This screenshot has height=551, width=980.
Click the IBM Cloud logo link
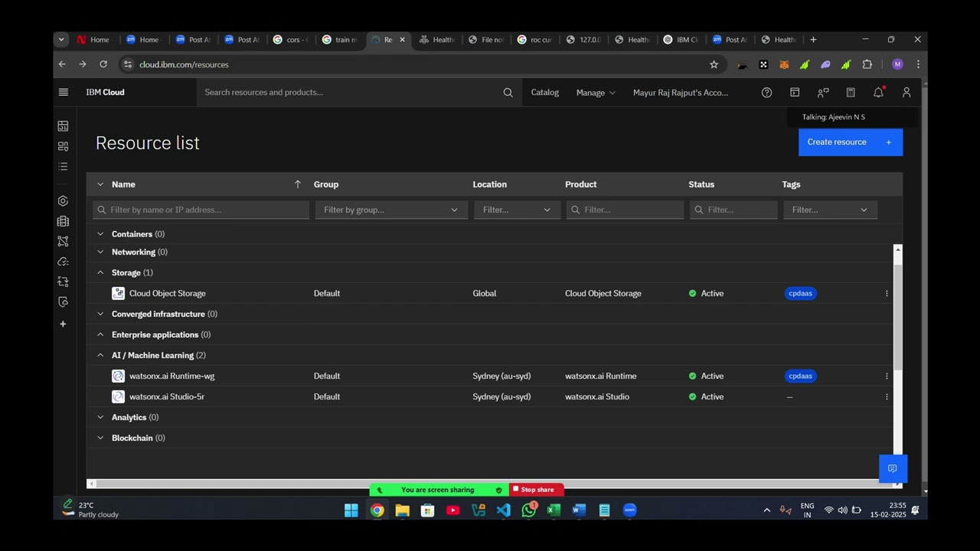(x=105, y=93)
